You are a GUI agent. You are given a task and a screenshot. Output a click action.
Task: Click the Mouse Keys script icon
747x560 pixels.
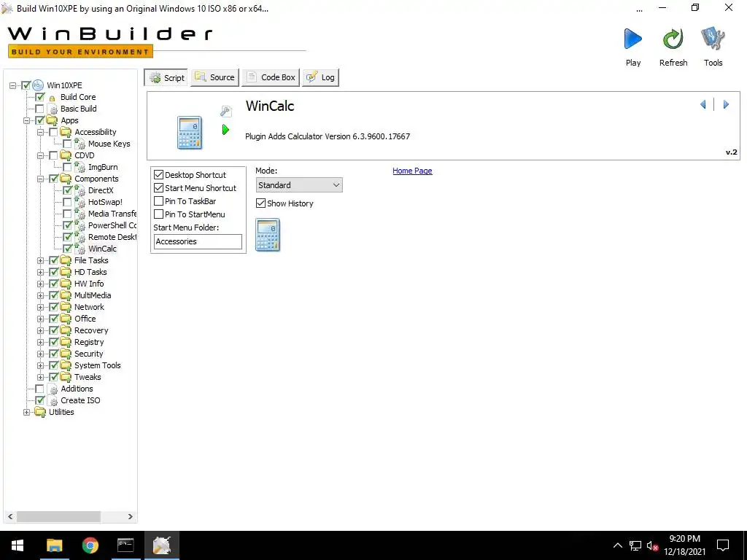80,144
